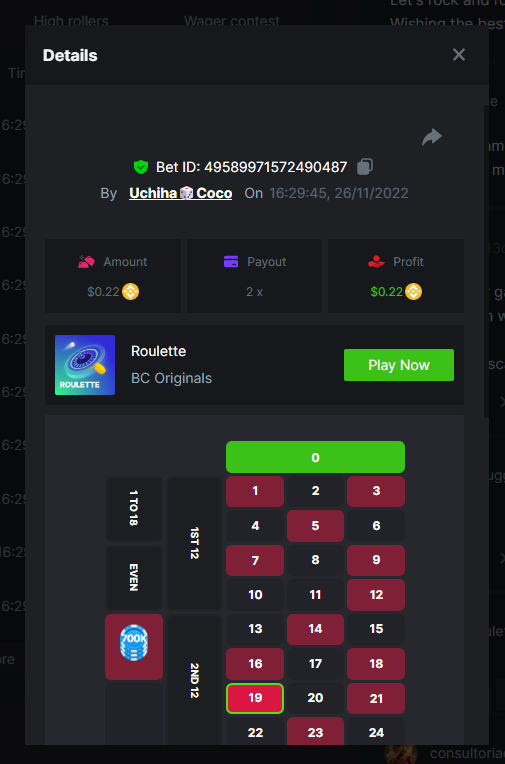
Task: Click the purple Payout card icon
Action: [231, 262]
